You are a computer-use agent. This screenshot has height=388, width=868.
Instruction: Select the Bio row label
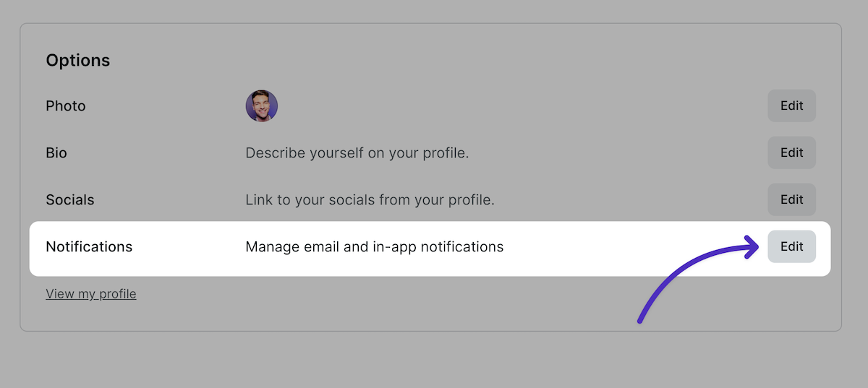click(56, 153)
